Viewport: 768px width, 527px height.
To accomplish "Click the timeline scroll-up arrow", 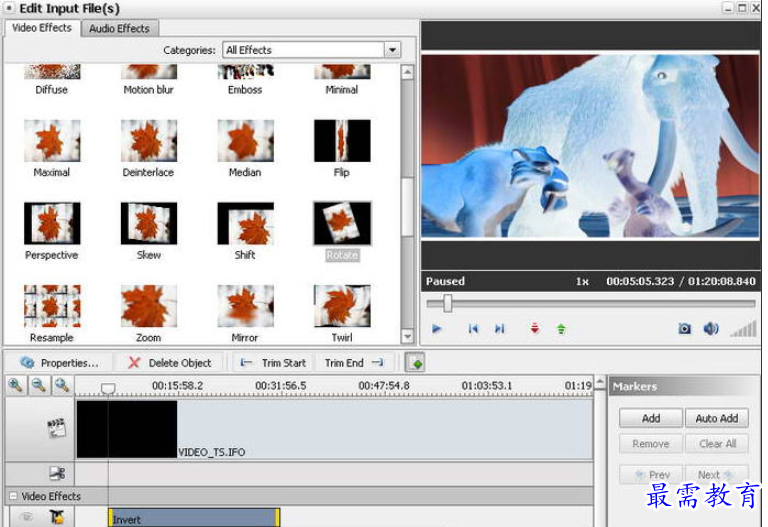I will [x=600, y=383].
